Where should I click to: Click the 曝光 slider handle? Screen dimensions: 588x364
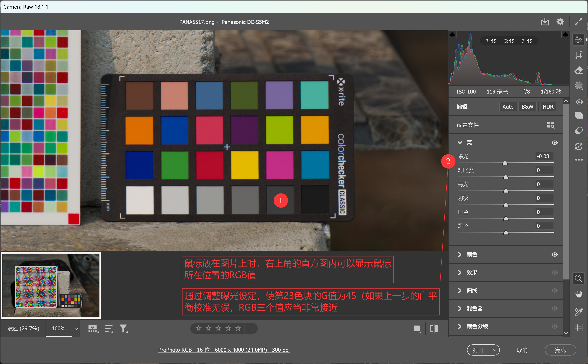(505, 163)
